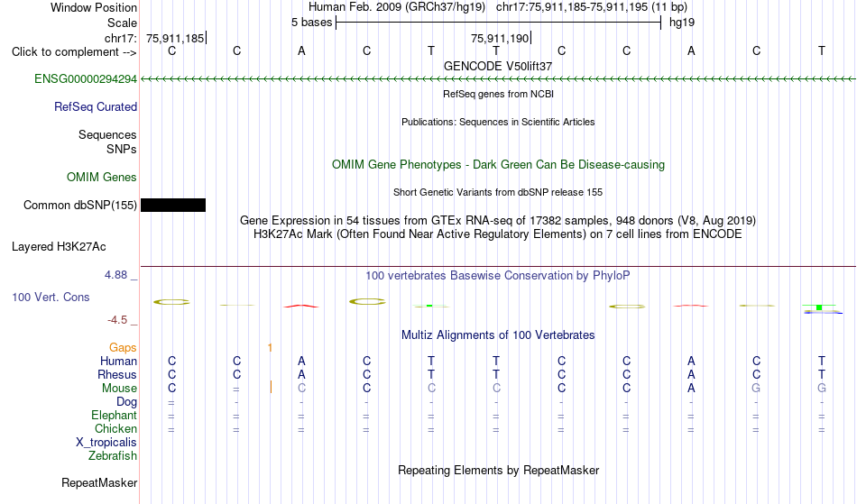
Task: Click the GENCODE V50lift37 track title
Action: coord(498,66)
